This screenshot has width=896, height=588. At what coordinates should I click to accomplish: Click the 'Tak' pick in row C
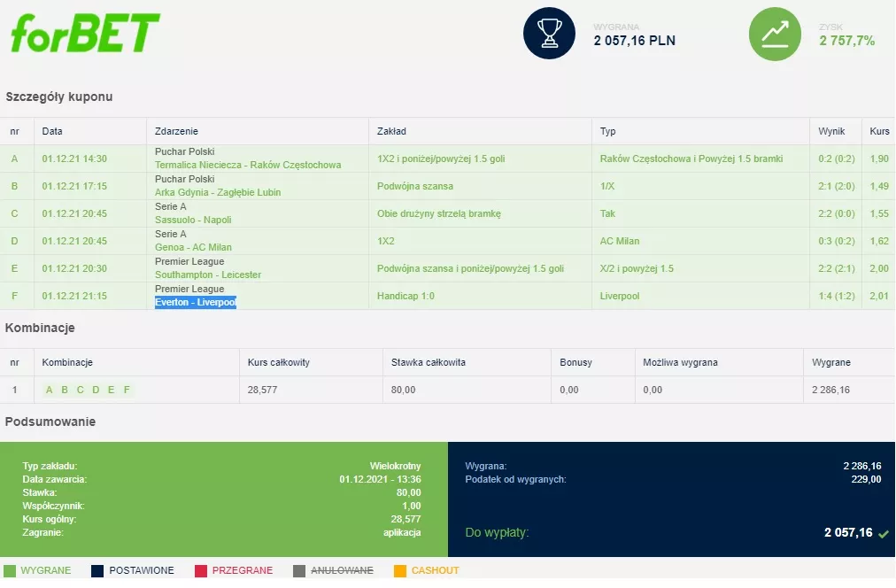607,213
